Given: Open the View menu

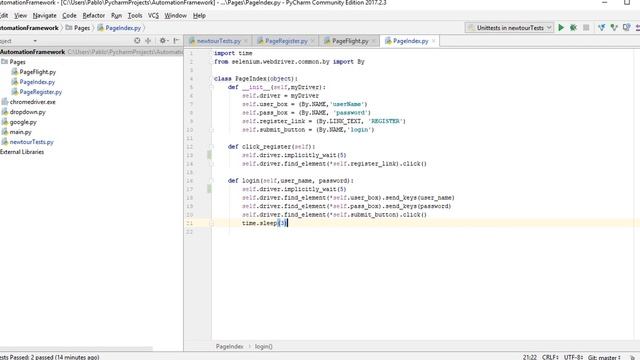Looking at the screenshot, I should click(x=20, y=16).
